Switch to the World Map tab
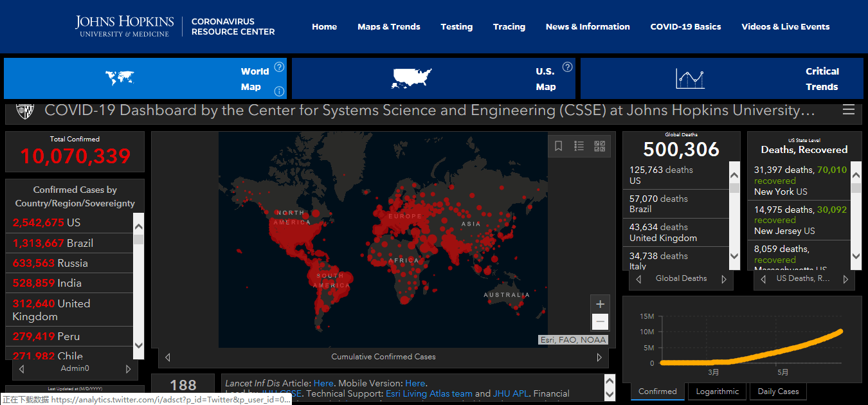Image resolution: width=868 pixels, height=405 pixels. pos(145,78)
